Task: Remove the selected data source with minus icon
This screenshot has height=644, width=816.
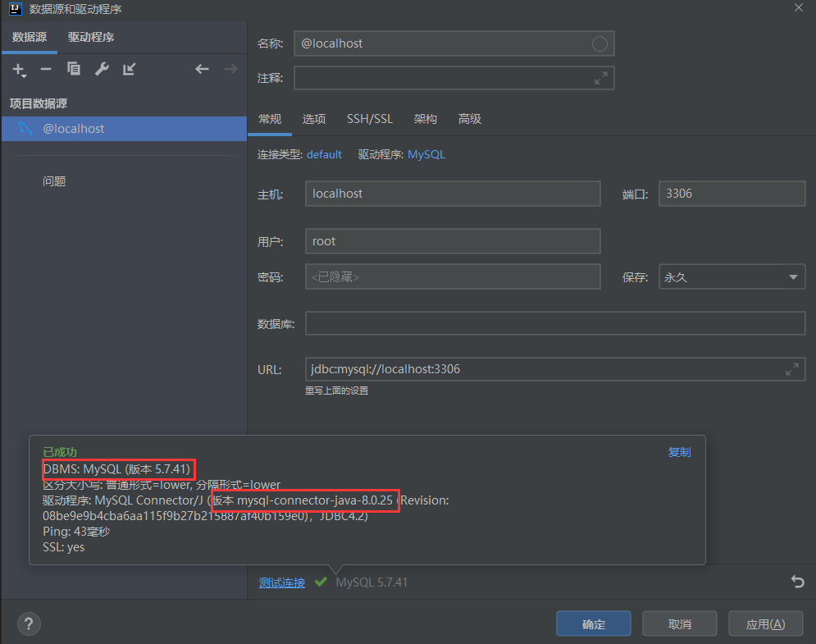Action: [x=46, y=70]
